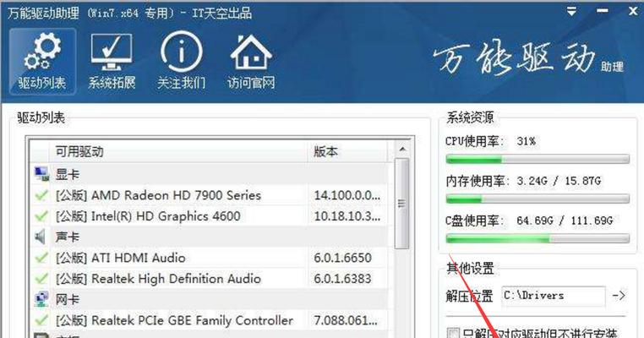Select the ATI HDMI Audio row
Viewport: 644px width, 338px height.
tap(210, 258)
